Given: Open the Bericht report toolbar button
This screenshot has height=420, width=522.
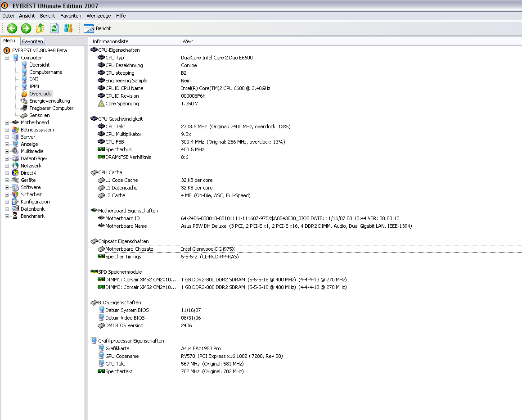Looking at the screenshot, I should coord(97,29).
